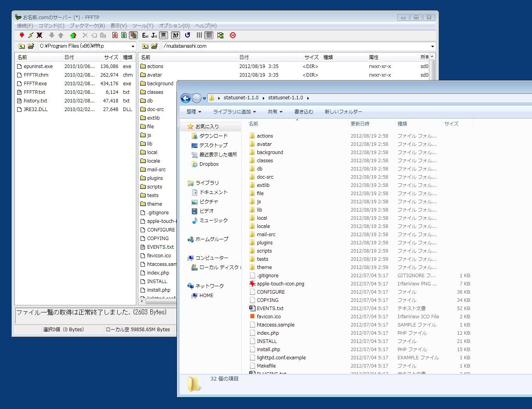
Task: Click 書き込む in Explorer toolbar
Action: tap(304, 112)
